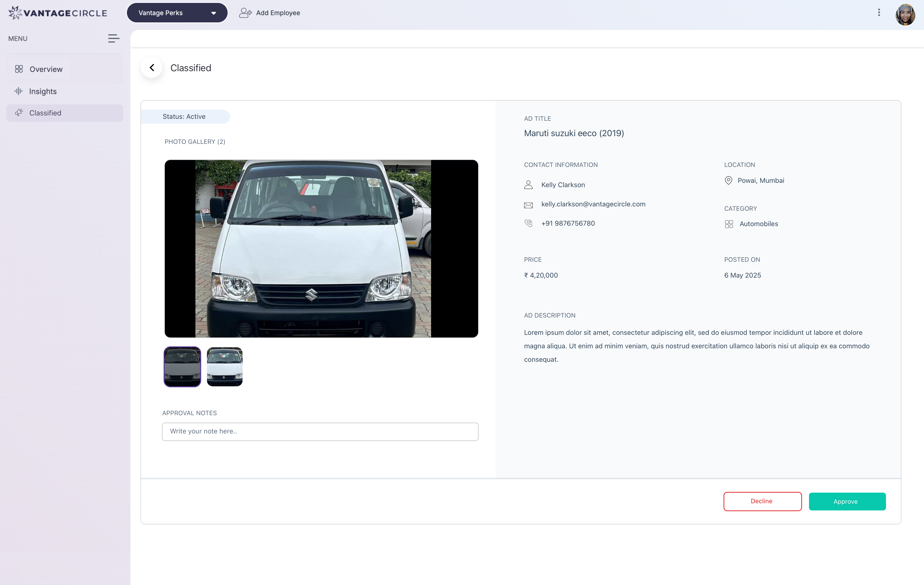
Task: Open the Vantage Circle logo home page
Action: pyautogui.click(x=57, y=12)
